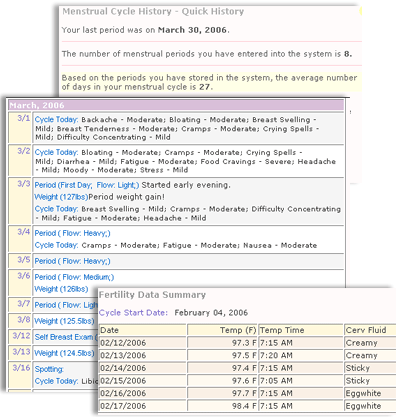Open the 3/5 Period Flow Heavy link
The width and height of the screenshot is (400, 417).
click(x=72, y=261)
